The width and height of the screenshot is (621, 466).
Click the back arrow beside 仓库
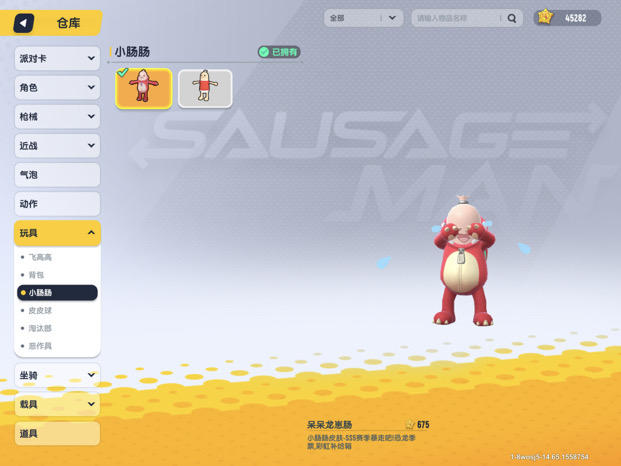[x=23, y=23]
